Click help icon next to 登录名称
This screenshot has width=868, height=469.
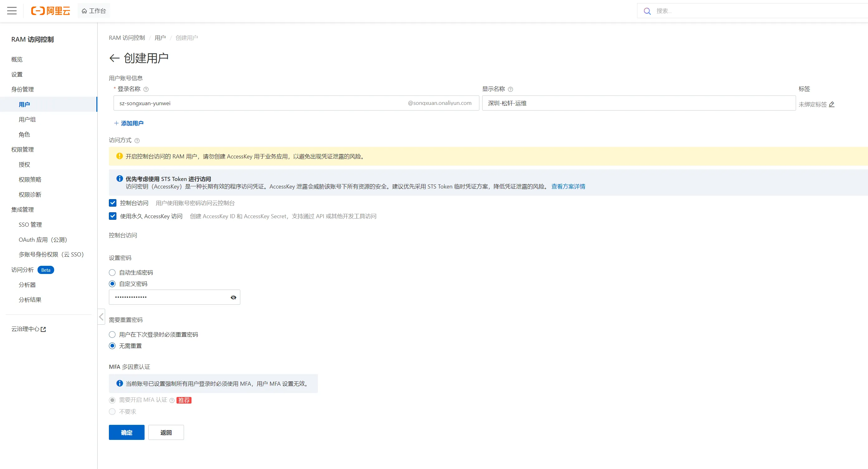(146, 89)
